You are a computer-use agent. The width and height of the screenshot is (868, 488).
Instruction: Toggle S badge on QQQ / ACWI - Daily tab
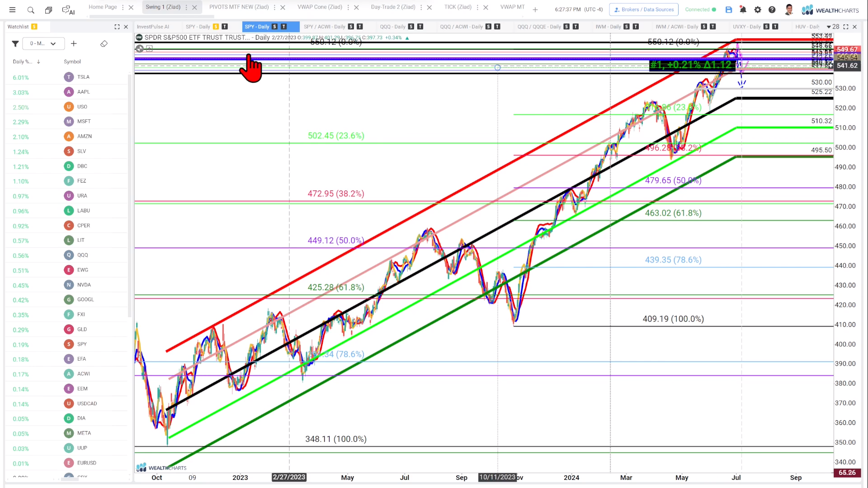pyautogui.click(x=488, y=27)
